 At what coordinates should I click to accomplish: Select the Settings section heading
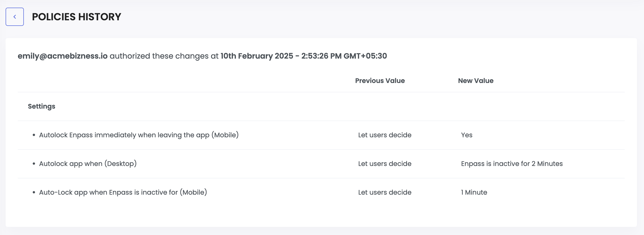41,106
